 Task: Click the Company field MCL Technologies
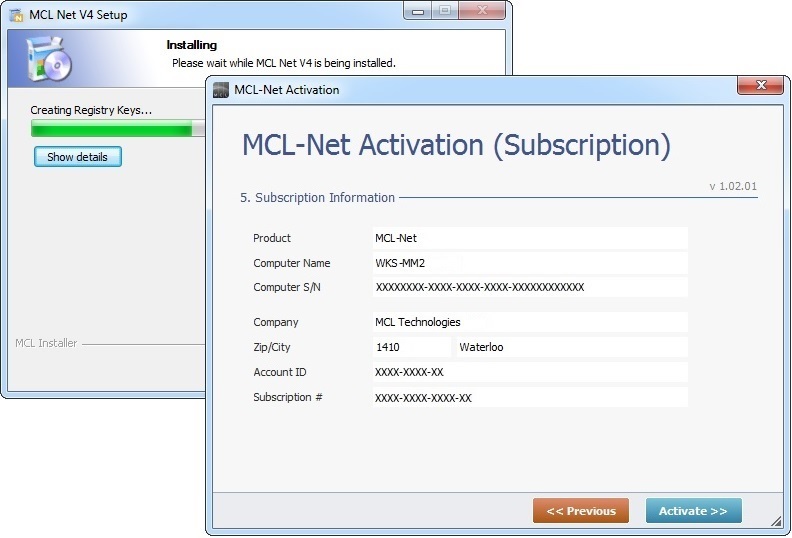tap(530, 322)
